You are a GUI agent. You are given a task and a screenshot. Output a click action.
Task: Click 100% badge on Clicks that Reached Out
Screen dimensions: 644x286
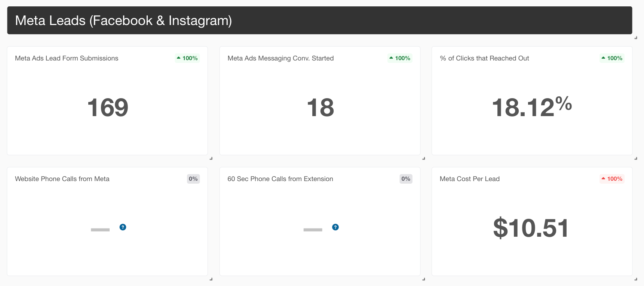click(x=612, y=58)
